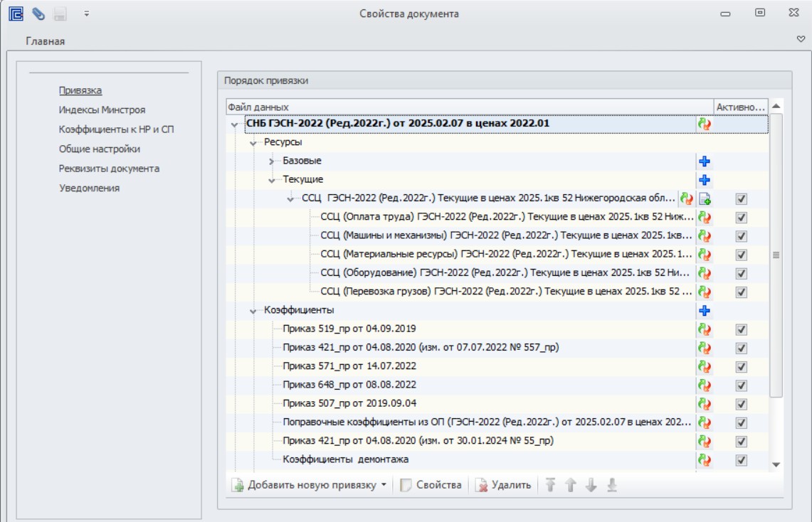Image resolution: width=812 pixels, height=522 pixels.
Task: Click blue plus icon for Текущие resources
Action: [705, 180]
